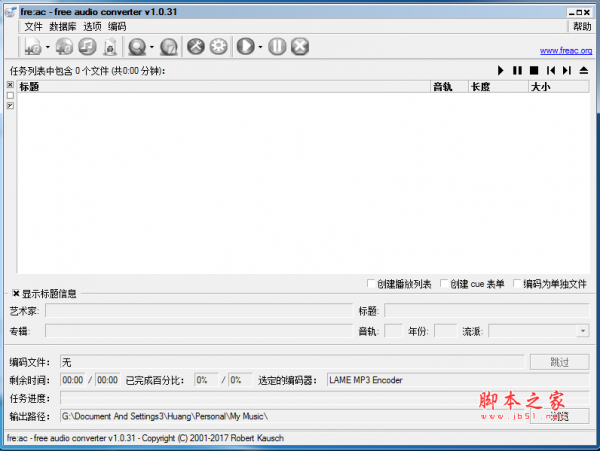
Task: Click the LAME MP3 Encoder text
Action: (365, 380)
